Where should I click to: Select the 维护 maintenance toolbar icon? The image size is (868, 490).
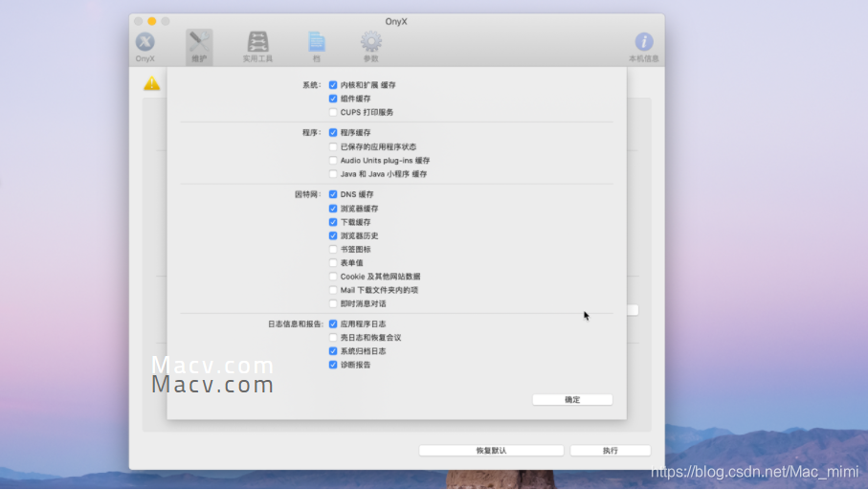coord(199,47)
